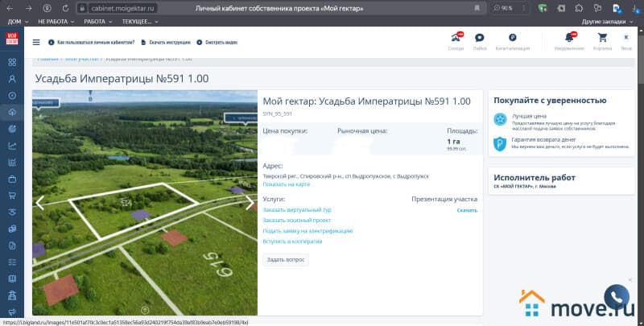
Task: Click the bookmark icon in address bar
Action: pyautogui.click(x=477, y=8)
